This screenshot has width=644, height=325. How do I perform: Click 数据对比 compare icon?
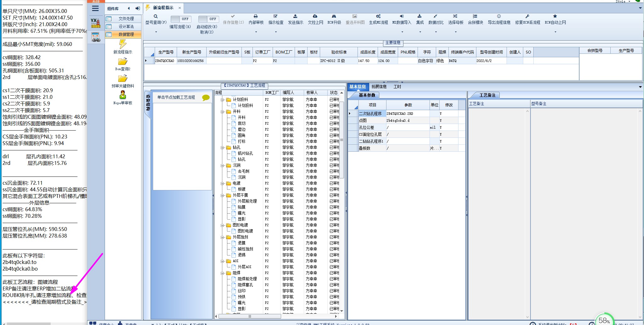[436, 16]
